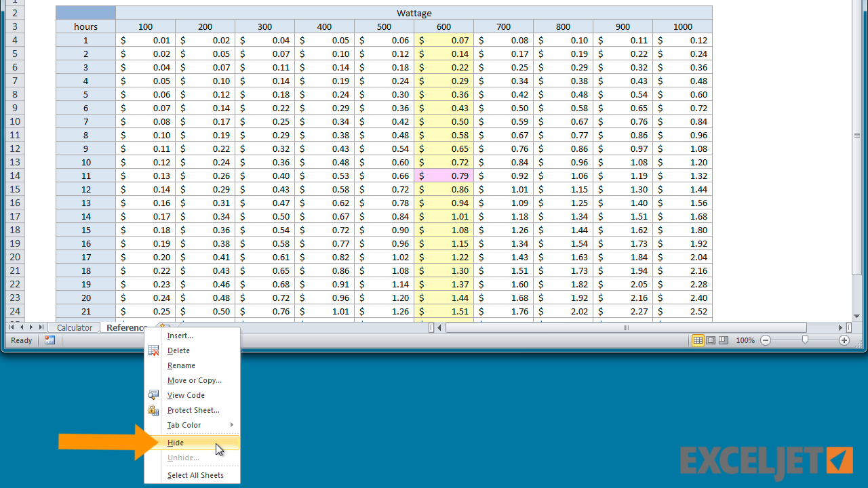
Task: Click hours value 11 cell
Action: click(85, 176)
